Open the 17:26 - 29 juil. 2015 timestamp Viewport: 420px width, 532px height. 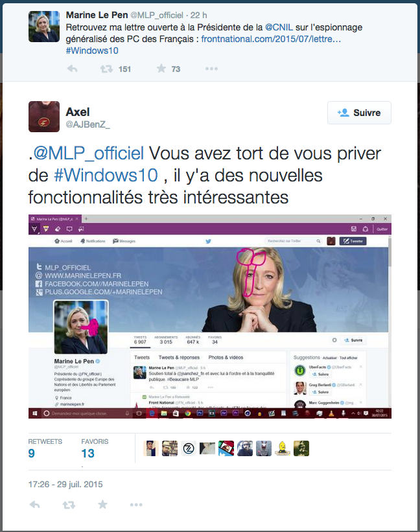(65, 484)
